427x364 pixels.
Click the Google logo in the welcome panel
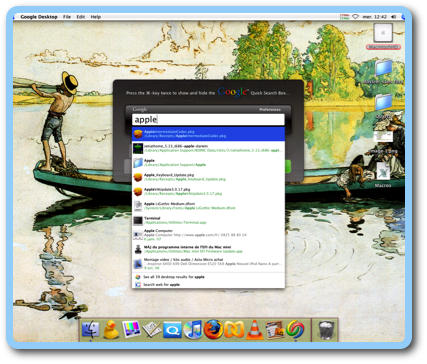[x=233, y=91]
